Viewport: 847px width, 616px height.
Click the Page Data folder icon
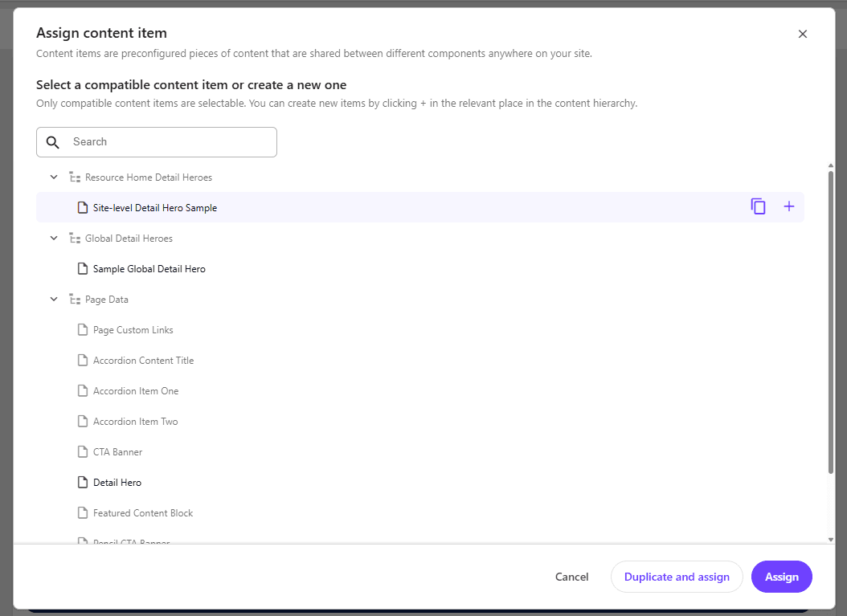point(75,299)
